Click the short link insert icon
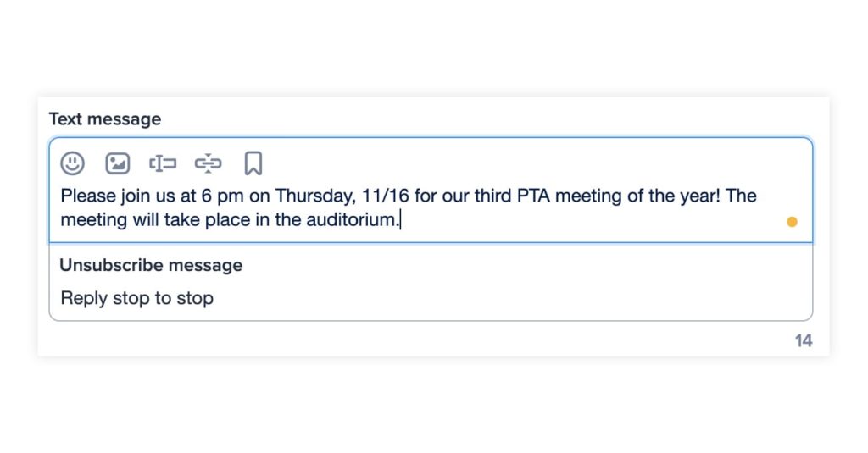 pyautogui.click(x=208, y=163)
